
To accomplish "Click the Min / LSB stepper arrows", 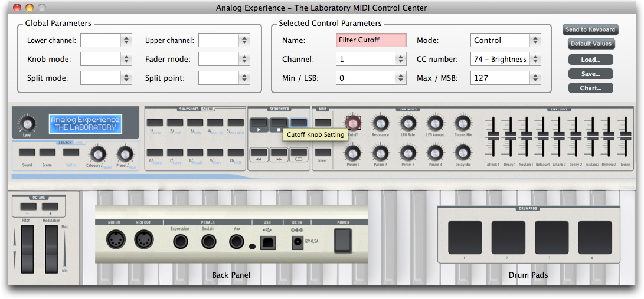I will [401, 78].
